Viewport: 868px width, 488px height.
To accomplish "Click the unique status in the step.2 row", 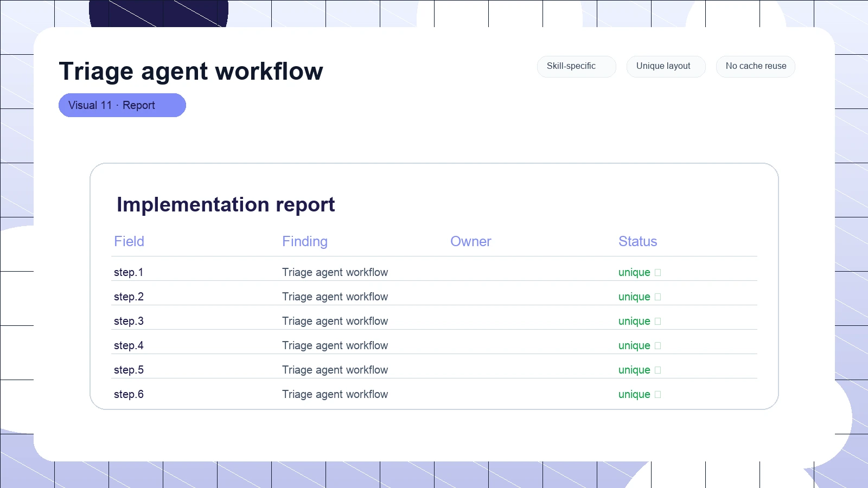I will pos(634,297).
